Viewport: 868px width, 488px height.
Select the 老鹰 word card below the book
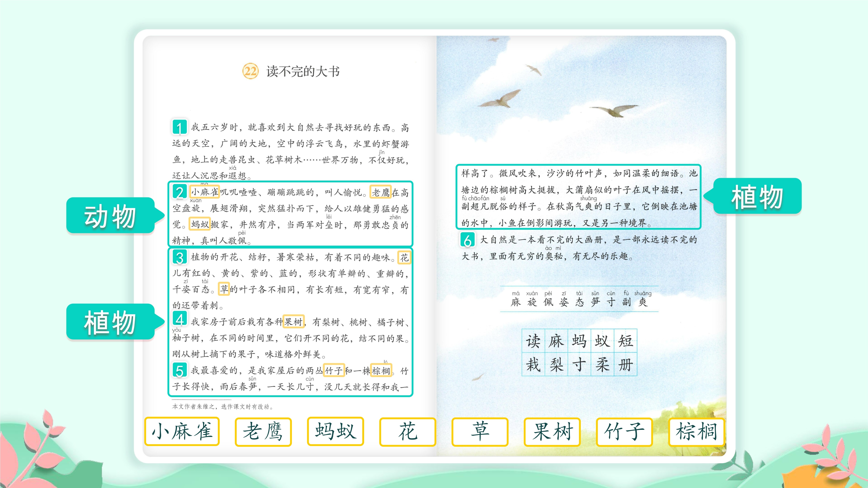coord(263,432)
